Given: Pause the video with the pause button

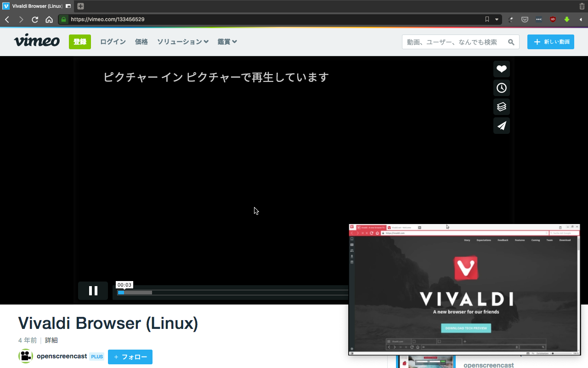Looking at the screenshot, I should (x=93, y=291).
